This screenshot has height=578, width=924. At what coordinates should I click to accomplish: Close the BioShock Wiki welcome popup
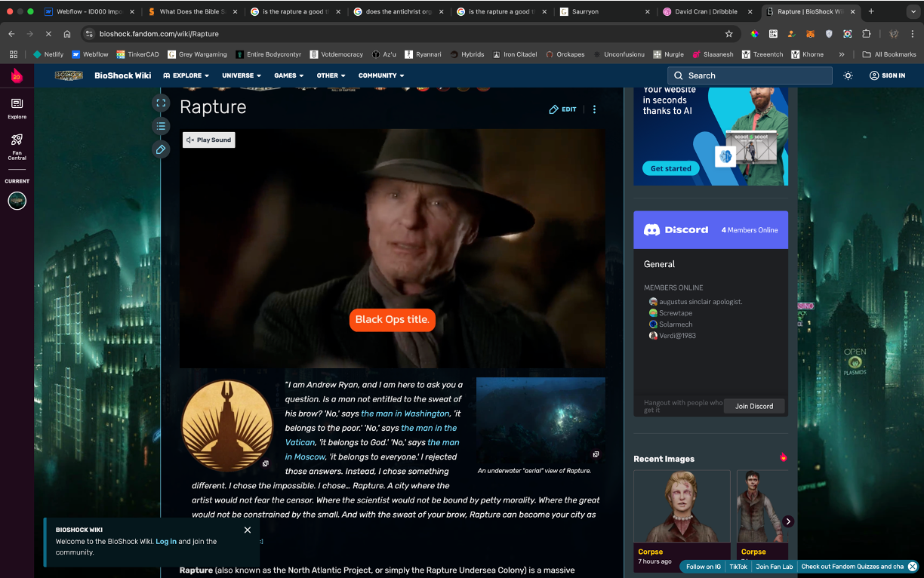click(x=248, y=530)
